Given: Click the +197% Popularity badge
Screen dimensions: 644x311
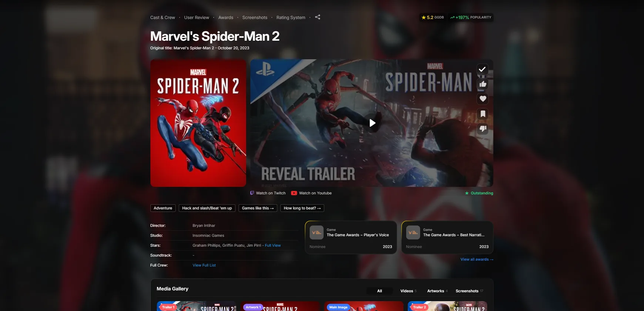Looking at the screenshot, I should (x=471, y=17).
